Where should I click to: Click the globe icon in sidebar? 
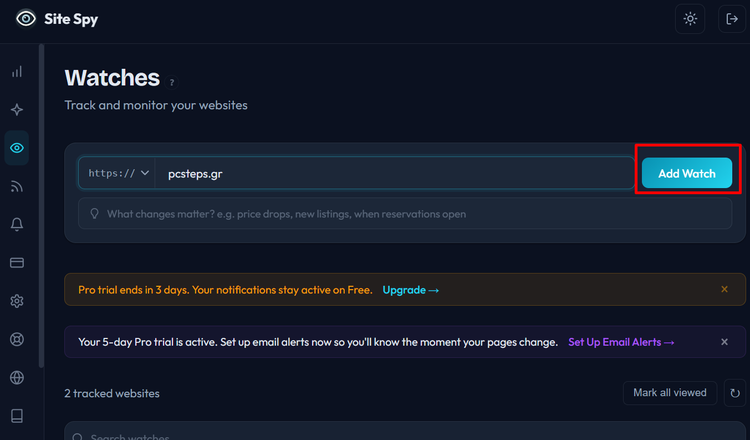pos(16,378)
